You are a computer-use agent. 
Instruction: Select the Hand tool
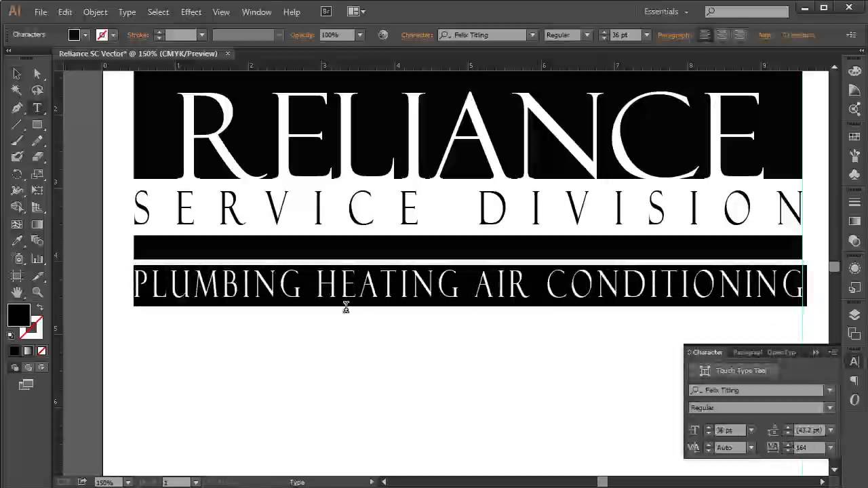[17, 293]
